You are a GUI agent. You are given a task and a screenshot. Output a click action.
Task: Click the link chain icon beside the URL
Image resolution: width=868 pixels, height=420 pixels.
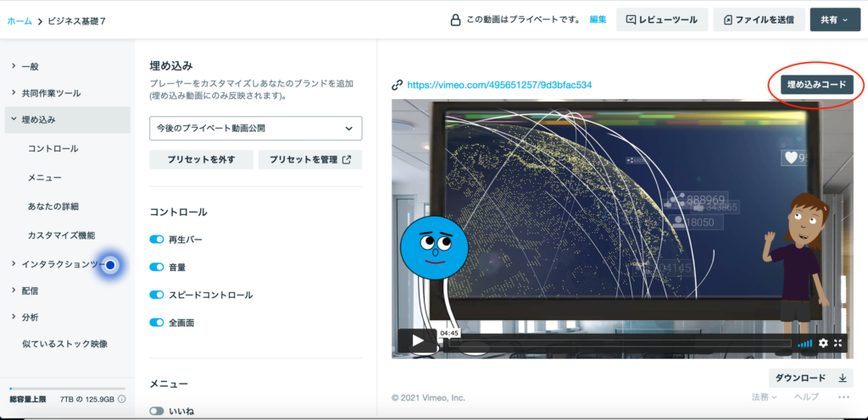(x=397, y=85)
